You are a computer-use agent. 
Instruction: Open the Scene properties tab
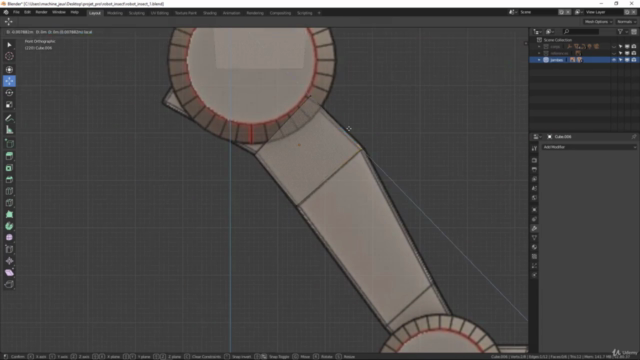(534, 189)
